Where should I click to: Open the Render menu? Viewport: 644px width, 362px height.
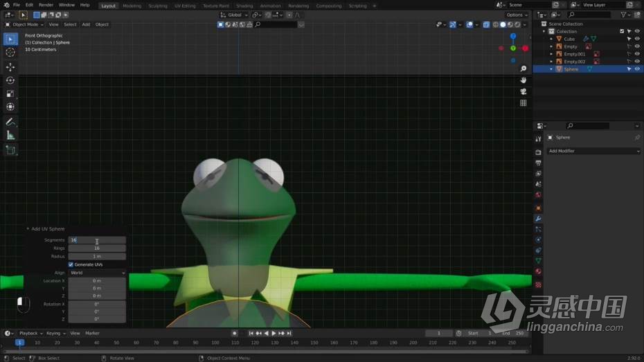tap(46, 5)
